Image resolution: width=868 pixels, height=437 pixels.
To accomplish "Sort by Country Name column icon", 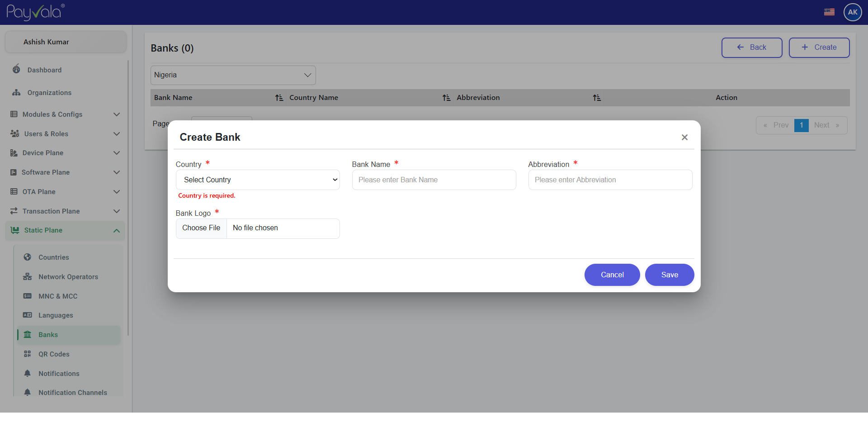I will [446, 98].
